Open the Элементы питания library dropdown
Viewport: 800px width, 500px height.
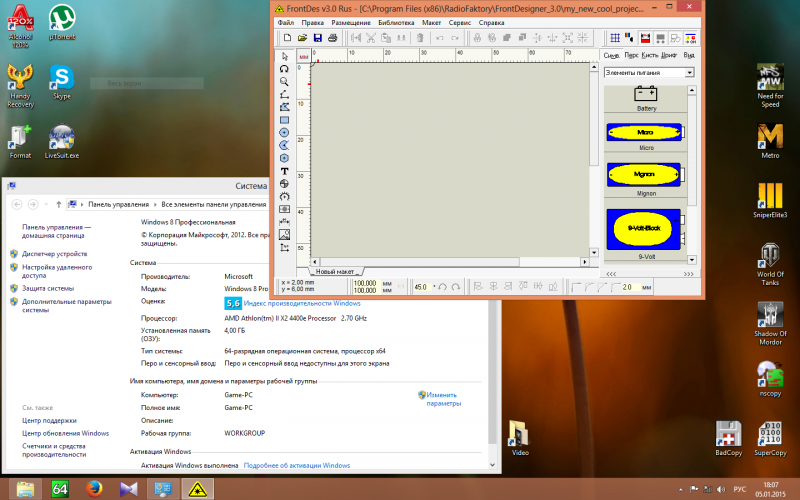689,73
